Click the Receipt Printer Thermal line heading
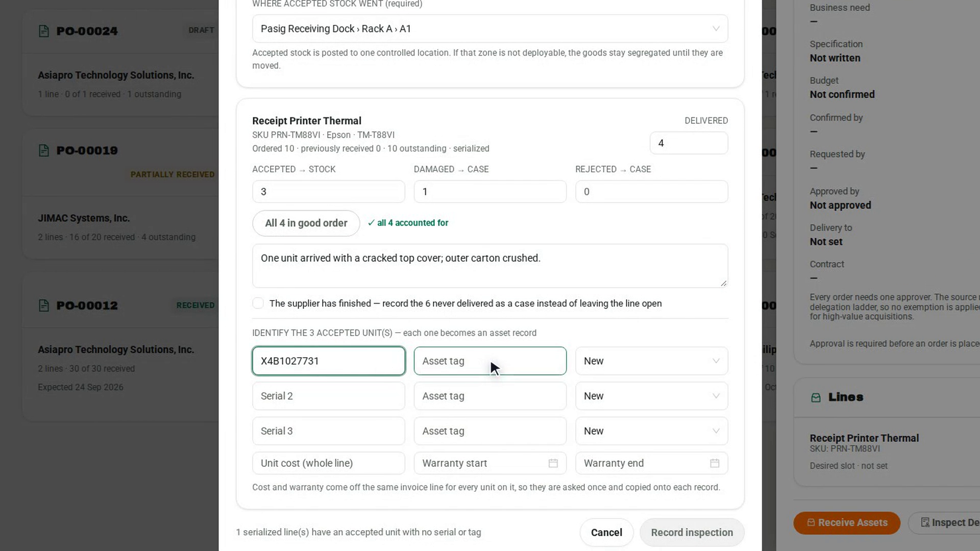 coord(307,121)
